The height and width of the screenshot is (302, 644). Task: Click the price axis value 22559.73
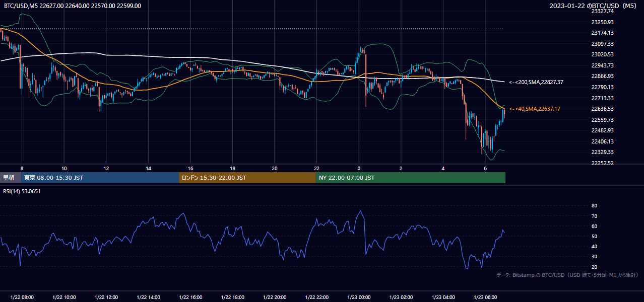602,120
